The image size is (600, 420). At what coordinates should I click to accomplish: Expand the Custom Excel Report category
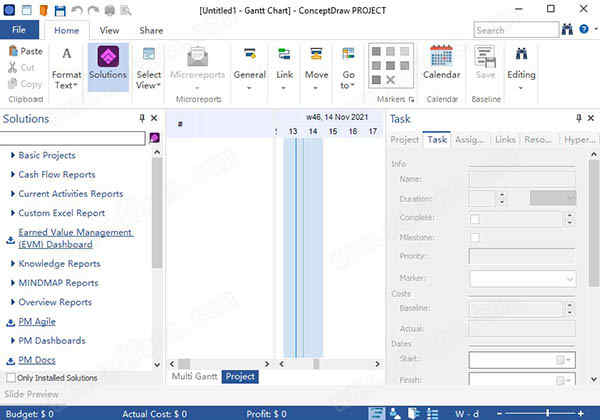tap(13, 213)
